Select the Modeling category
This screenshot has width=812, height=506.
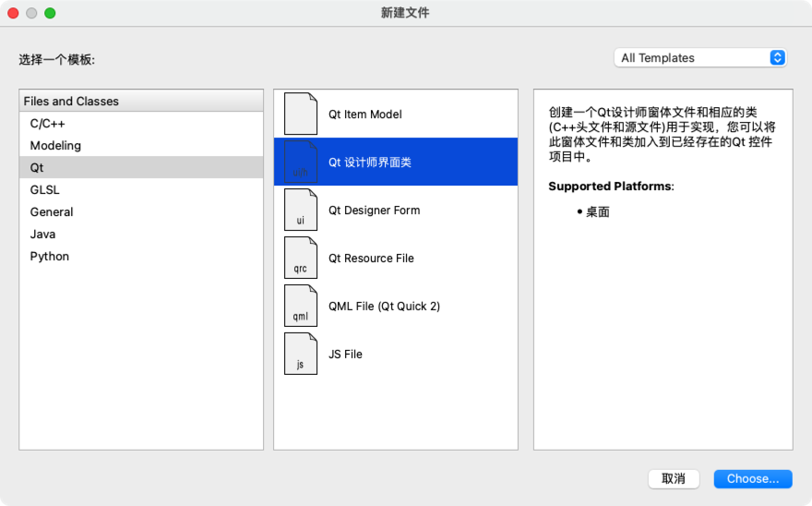tap(141, 146)
